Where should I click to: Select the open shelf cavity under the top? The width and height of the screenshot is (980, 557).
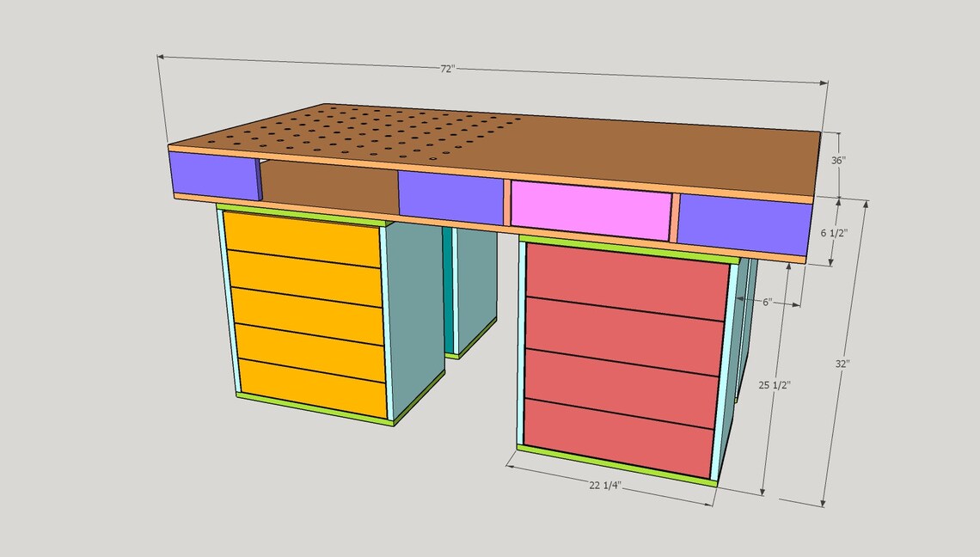point(327,185)
